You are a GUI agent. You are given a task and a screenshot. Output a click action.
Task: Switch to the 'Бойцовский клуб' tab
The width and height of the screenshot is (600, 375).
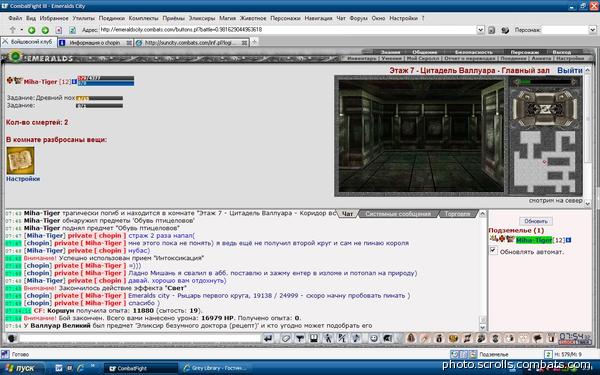click(29, 42)
